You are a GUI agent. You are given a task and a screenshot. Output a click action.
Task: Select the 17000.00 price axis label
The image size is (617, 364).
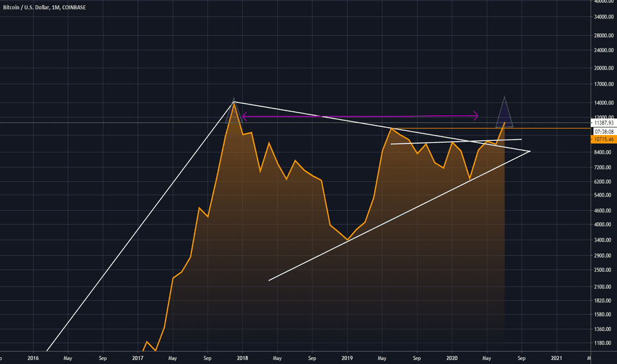tap(604, 84)
